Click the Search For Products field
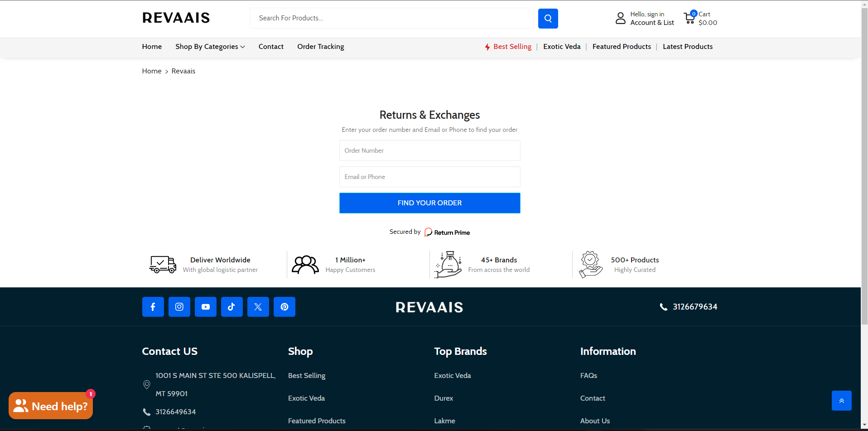Screen dimensions: 868x431 pyautogui.click(x=392, y=18)
